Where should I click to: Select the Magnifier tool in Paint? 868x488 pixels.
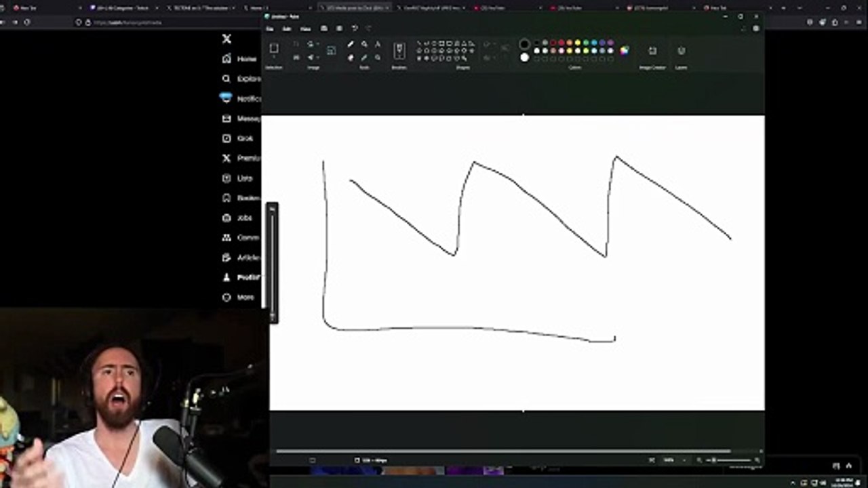coord(378,58)
